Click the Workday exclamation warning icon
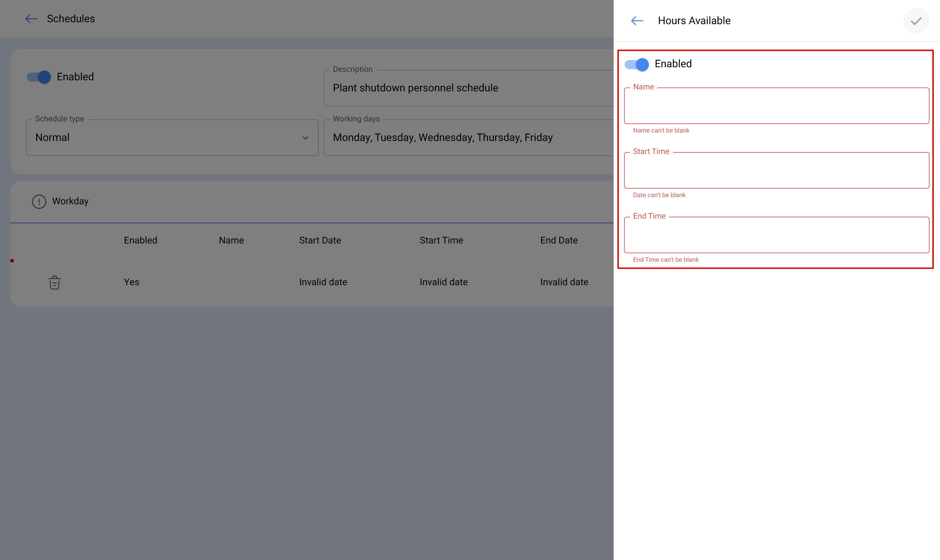940x560 pixels. click(x=39, y=201)
